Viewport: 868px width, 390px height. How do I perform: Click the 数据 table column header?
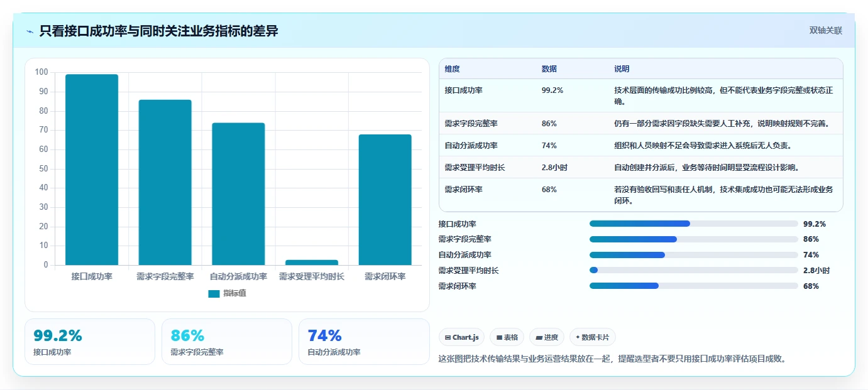click(x=549, y=69)
